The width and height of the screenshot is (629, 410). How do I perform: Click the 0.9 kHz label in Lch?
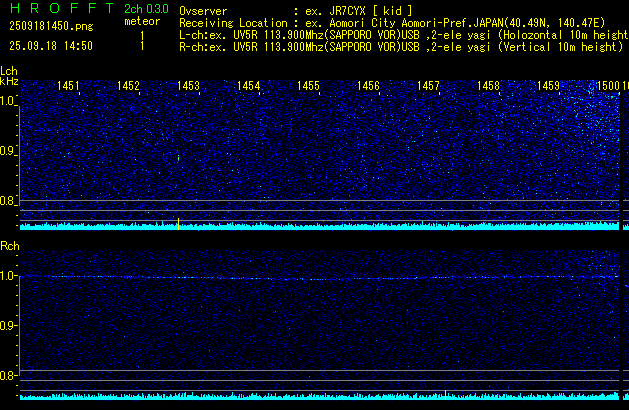pyautogui.click(x=9, y=151)
